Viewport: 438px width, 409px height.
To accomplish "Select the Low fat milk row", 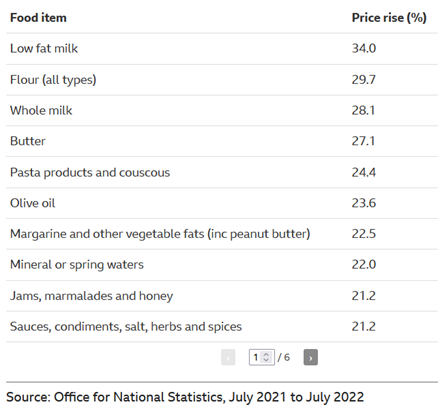I will point(222,49).
